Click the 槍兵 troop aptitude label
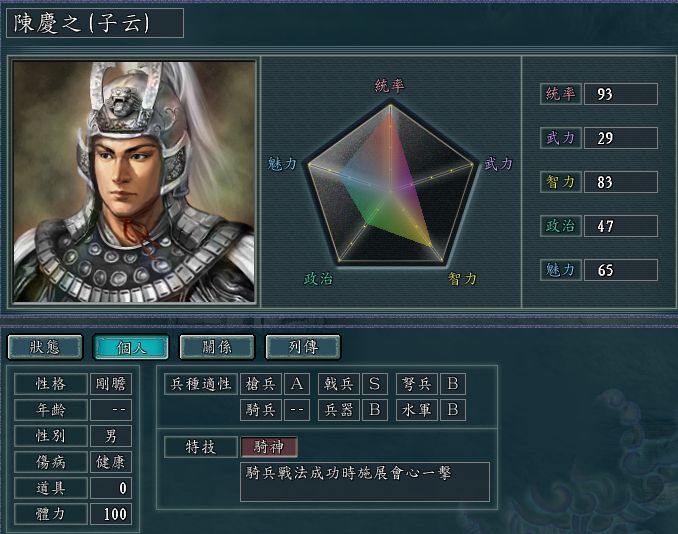 (261, 384)
